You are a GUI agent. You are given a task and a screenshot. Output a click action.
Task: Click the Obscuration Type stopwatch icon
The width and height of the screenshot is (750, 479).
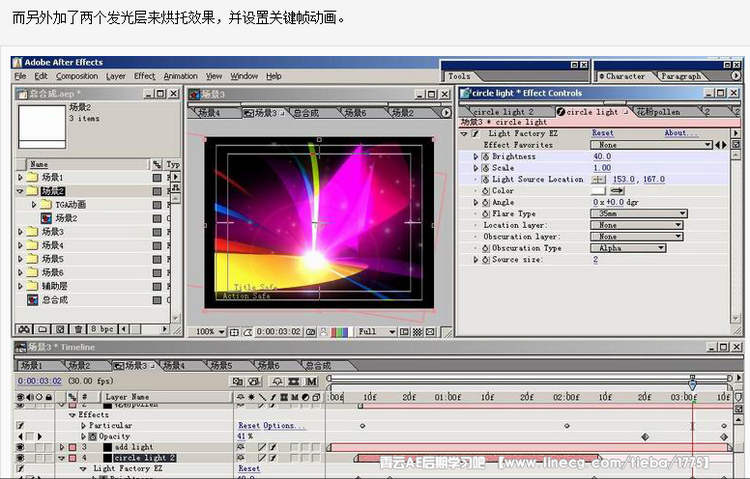[x=485, y=248]
